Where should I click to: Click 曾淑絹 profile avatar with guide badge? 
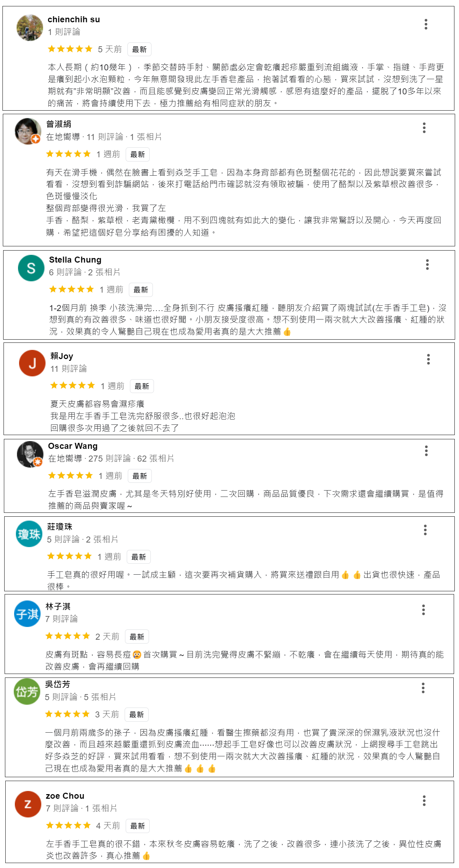[28, 131]
